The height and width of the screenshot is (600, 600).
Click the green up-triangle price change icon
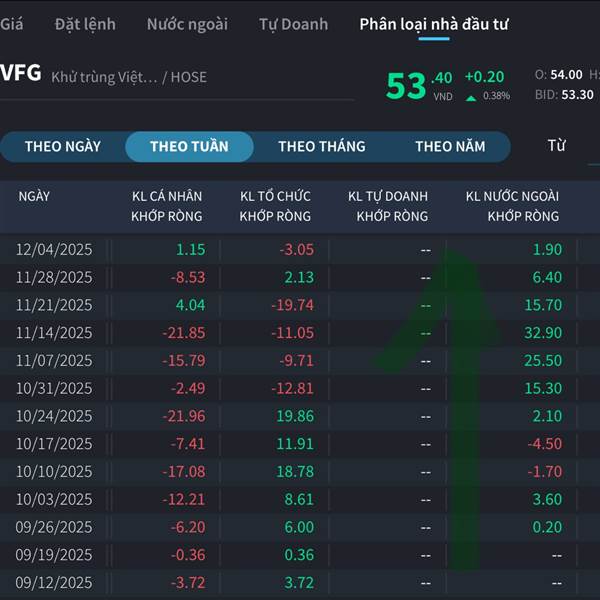[471, 97]
